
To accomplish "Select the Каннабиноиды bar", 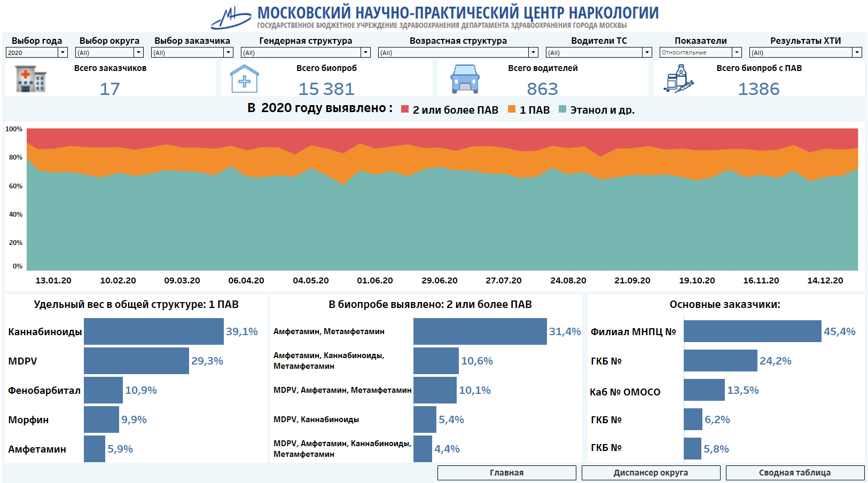I will (153, 331).
